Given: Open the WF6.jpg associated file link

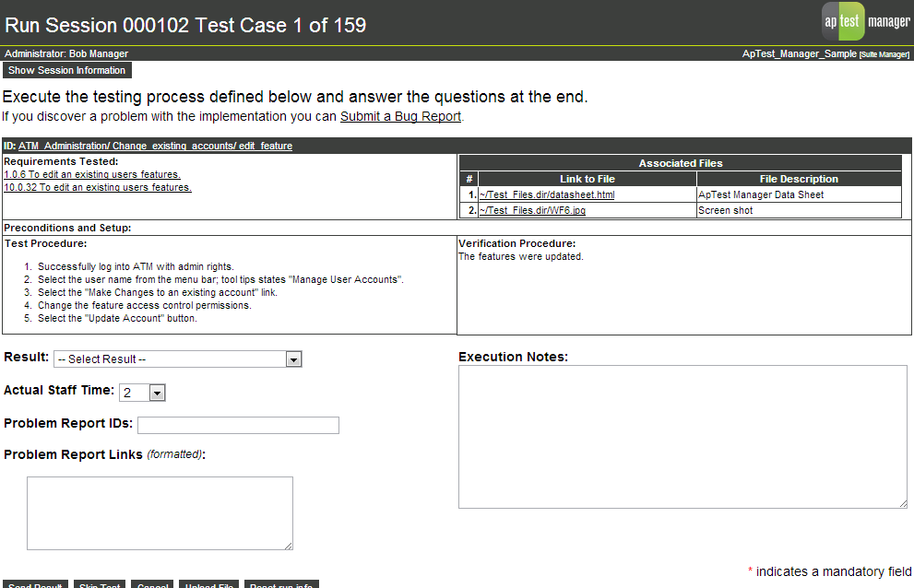Looking at the screenshot, I should point(532,210).
